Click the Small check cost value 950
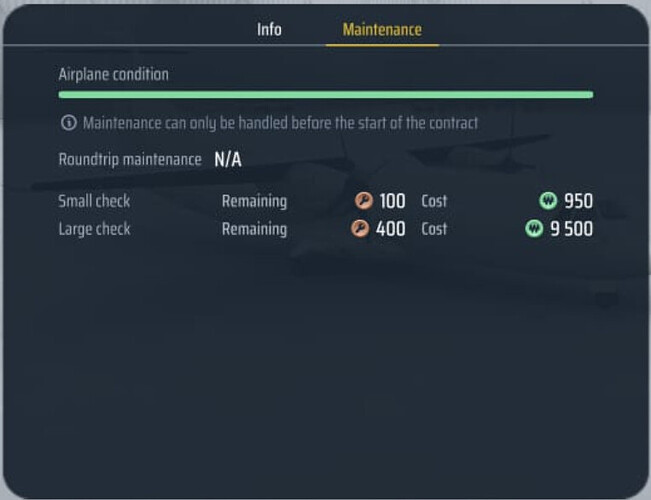The width and height of the screenshot is (651, 500). click(578, 201)
